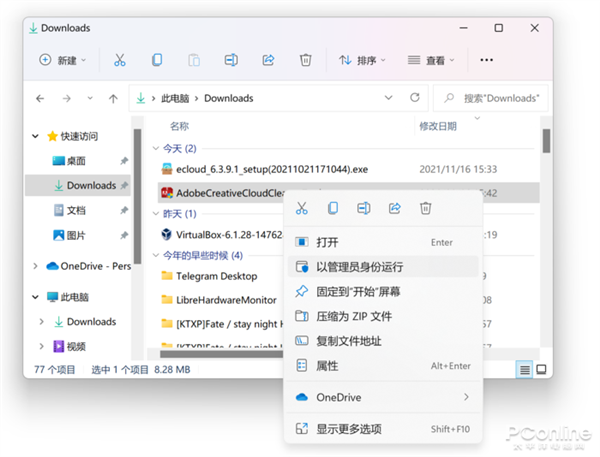Open the recent locations chevron beside Forward

point(90,98)
